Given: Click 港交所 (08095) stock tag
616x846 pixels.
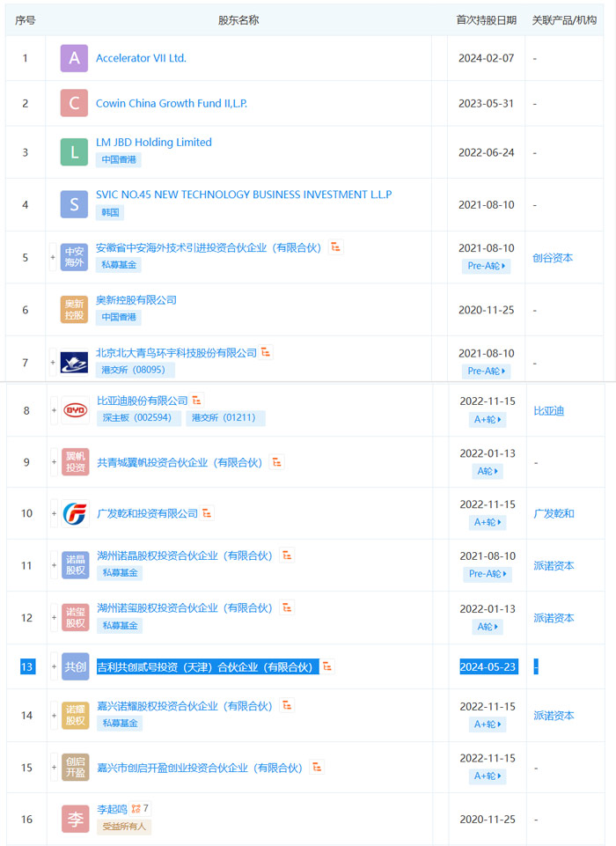Looking at the screenshot, I should click(135, 370).
